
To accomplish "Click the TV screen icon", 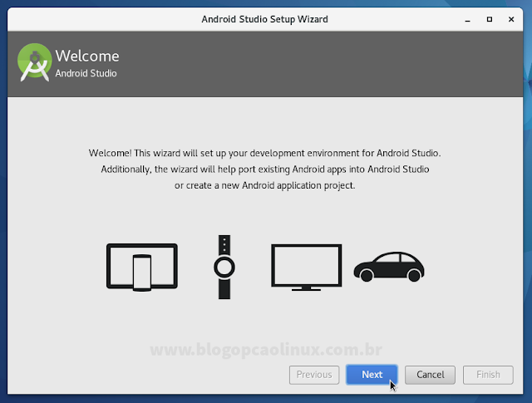I will [x=307, y=268].
